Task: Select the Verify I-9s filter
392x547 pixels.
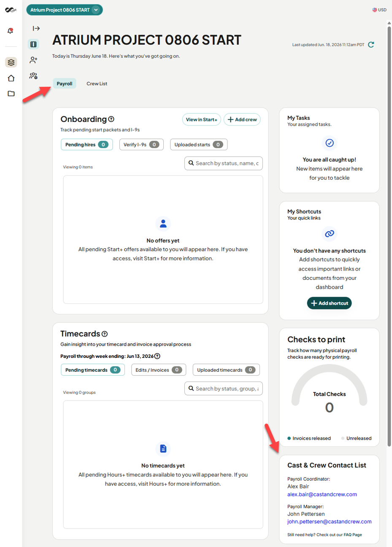Action: pyautogui.click(x=141, y=144)
